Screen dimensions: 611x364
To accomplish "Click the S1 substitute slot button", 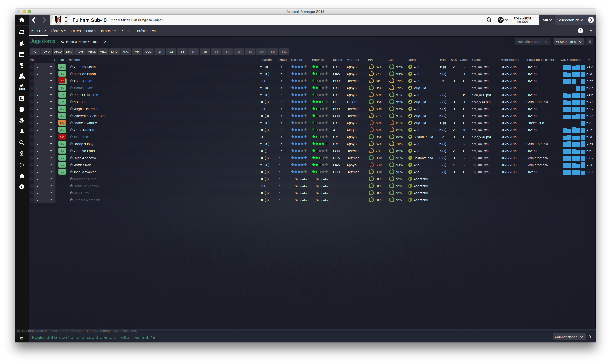I will pos(160,52).
